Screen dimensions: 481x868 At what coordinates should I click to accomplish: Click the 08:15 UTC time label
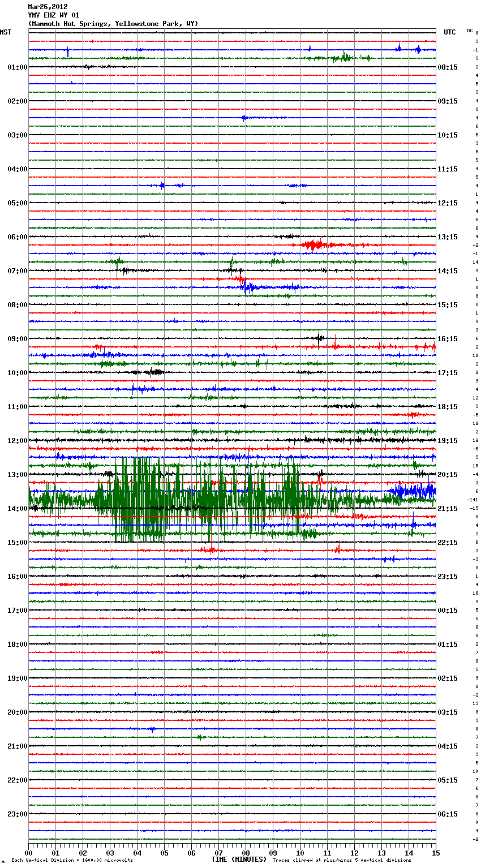coord(448,67)
